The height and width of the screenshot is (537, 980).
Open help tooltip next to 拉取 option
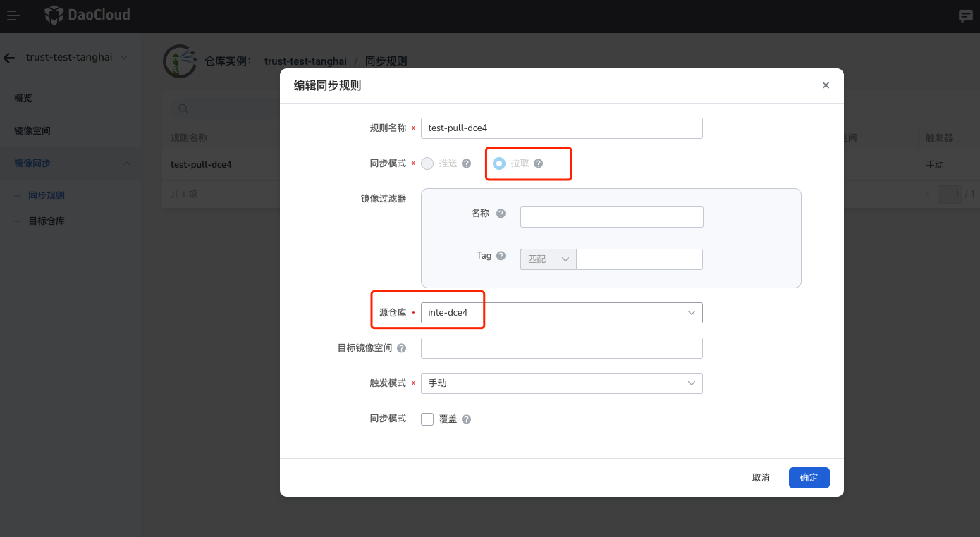539,163
